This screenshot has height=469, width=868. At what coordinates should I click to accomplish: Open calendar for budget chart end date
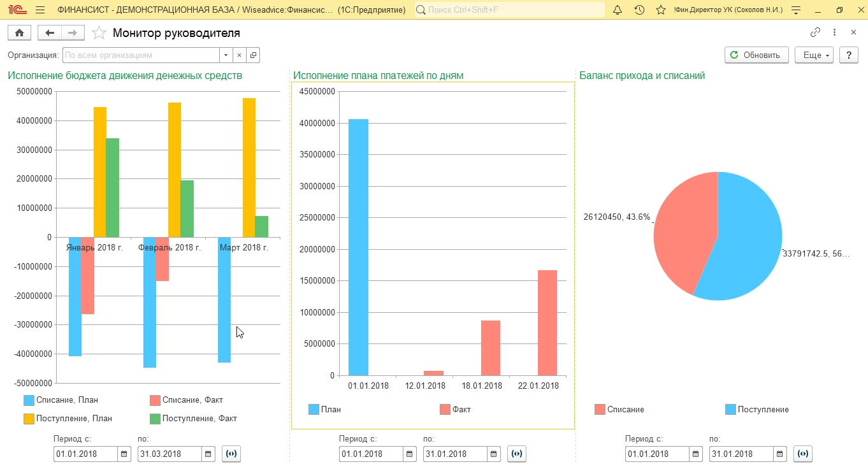(208, 454)
